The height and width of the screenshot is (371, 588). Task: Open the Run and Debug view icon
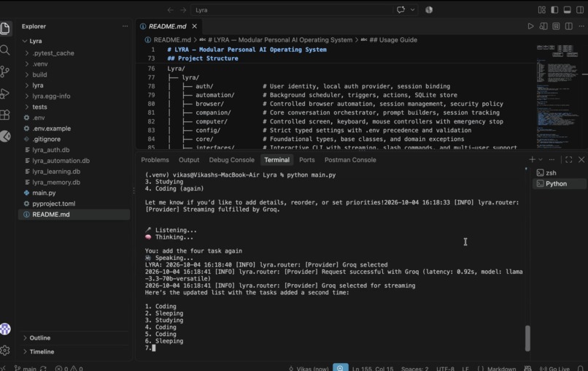pos(5,93)
